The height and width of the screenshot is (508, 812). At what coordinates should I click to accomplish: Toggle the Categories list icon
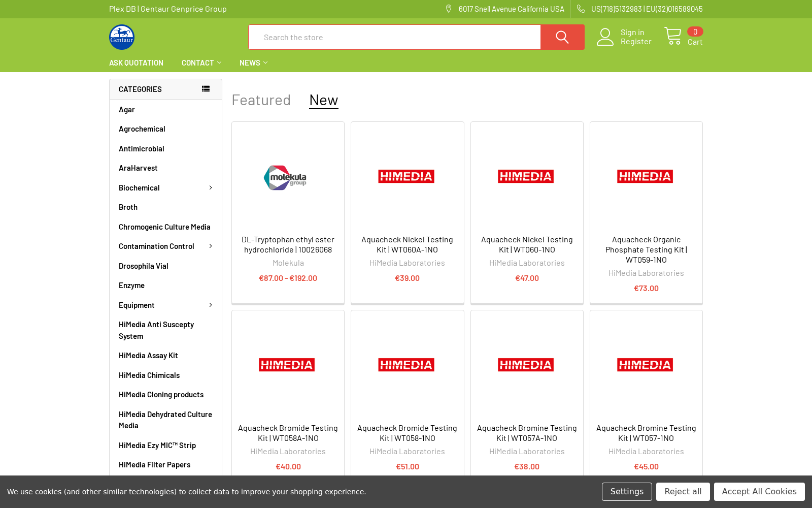click(x=206, y=89)
